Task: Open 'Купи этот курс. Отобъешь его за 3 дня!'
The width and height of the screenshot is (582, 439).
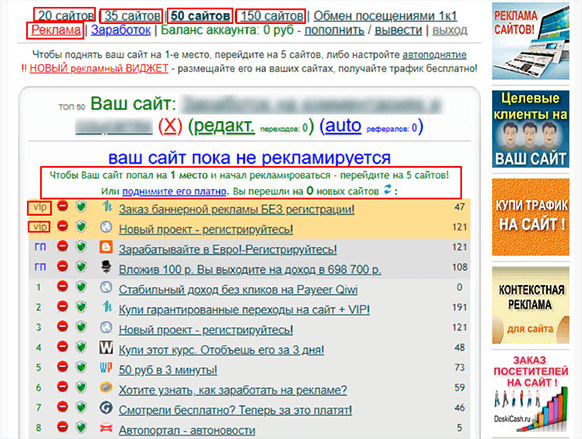Action: [221, 350]
